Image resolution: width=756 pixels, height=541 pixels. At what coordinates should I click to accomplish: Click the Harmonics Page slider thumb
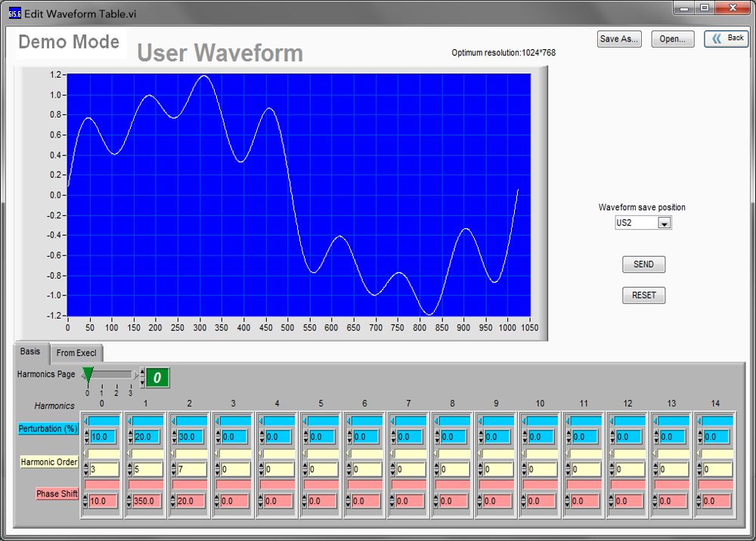point(88,375)
